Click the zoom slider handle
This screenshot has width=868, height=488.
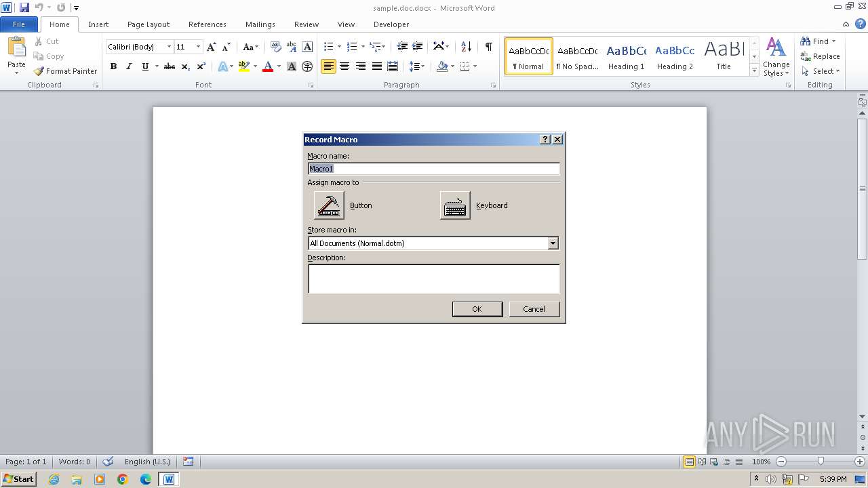coord(821,462)
